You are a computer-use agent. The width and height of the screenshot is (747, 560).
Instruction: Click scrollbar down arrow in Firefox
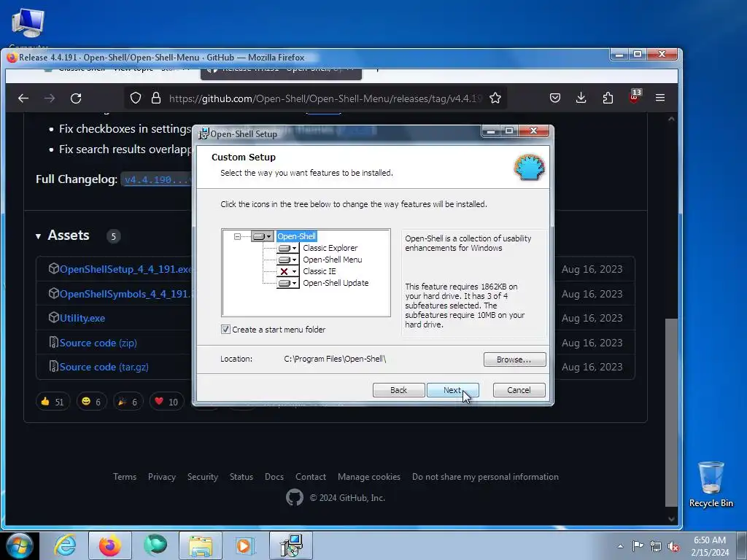pyautogui.click(x=671, y=518)
